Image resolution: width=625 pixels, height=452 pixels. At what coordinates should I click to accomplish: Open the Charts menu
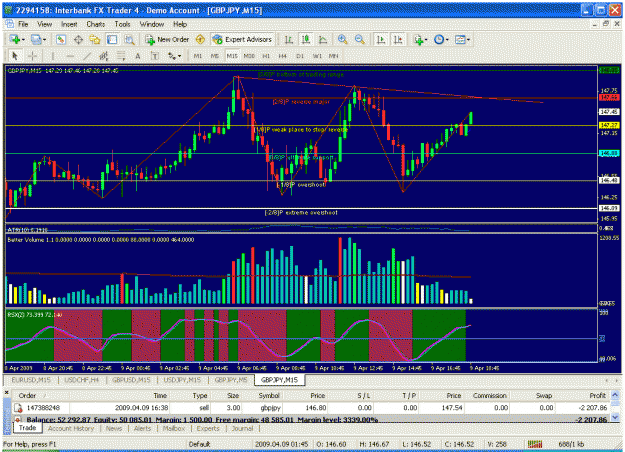click(x=96, y=24)
